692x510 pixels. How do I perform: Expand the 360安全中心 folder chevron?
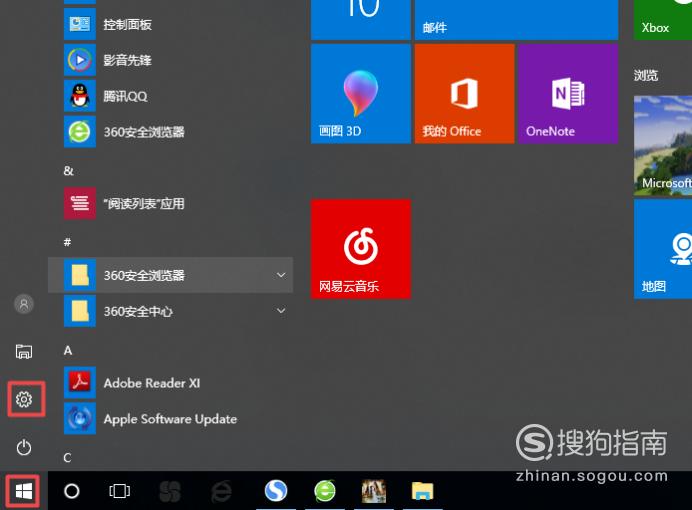click(281, 311)
